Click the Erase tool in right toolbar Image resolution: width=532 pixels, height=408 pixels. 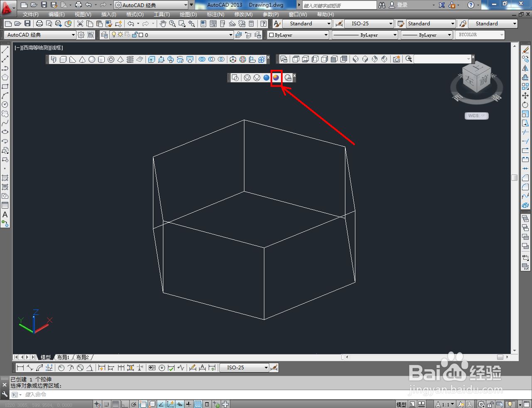click(x=525, y=50)
